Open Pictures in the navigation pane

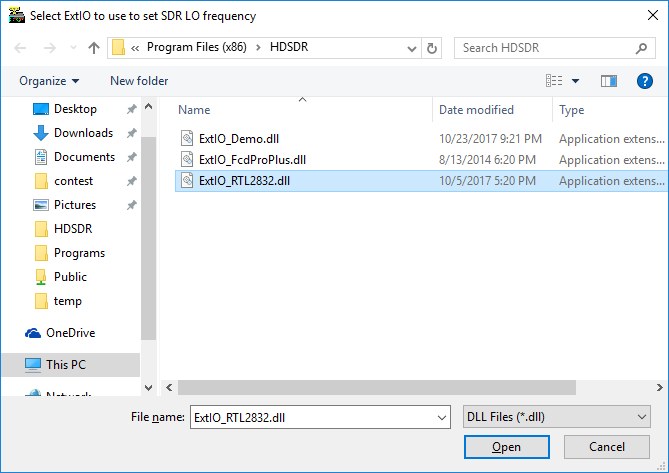[75, 205]
